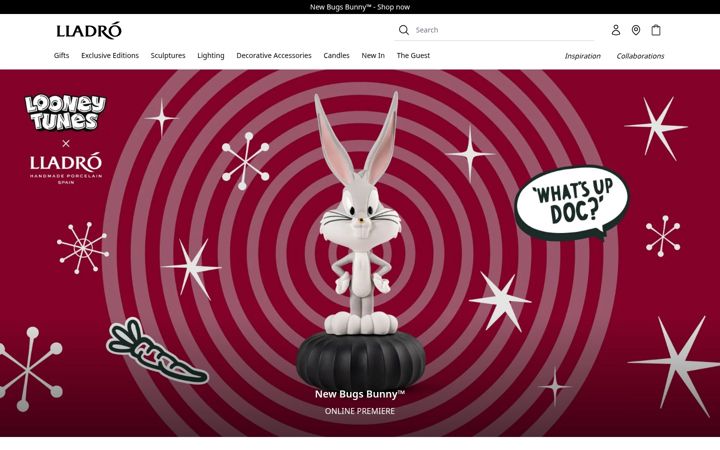Click the ONLINE PREMIERE text
This screenshot has width=720, height=450.
tap(360, 411)
